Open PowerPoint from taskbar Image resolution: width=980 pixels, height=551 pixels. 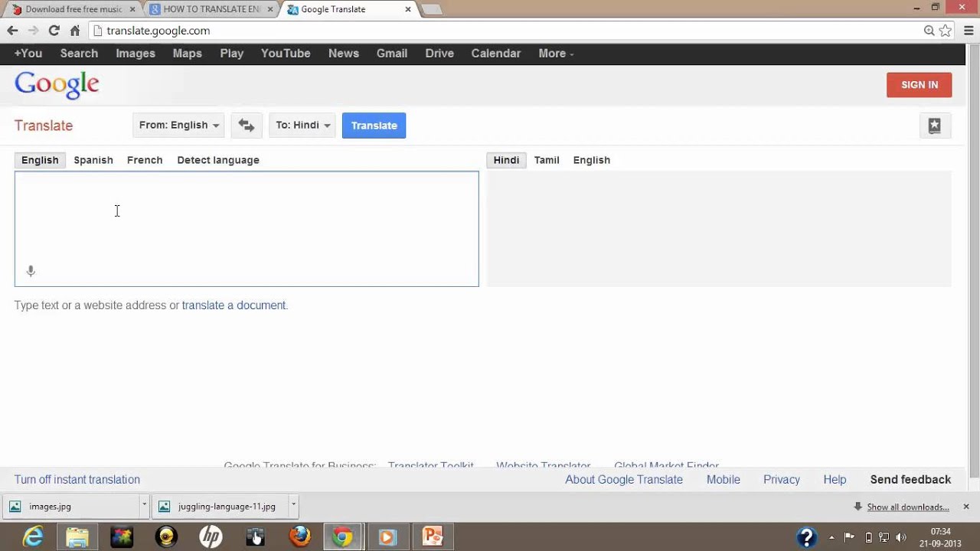pos(433,537)
